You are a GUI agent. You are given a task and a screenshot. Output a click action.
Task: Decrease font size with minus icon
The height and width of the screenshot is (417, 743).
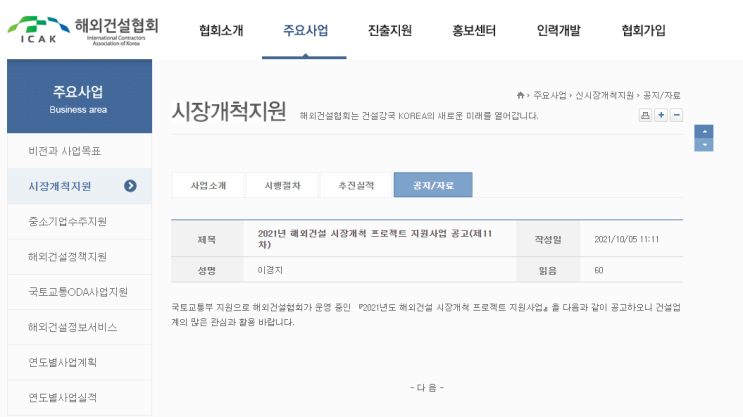[x=677, y=115]
